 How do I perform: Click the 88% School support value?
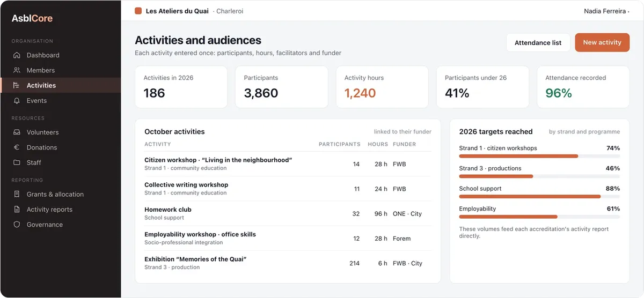(x=613, y=189)
